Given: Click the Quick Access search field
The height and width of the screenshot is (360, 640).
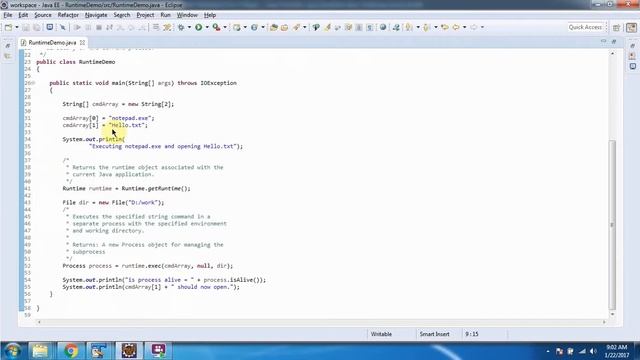Looking at the screenshot, I should click(x=585, y=27).
